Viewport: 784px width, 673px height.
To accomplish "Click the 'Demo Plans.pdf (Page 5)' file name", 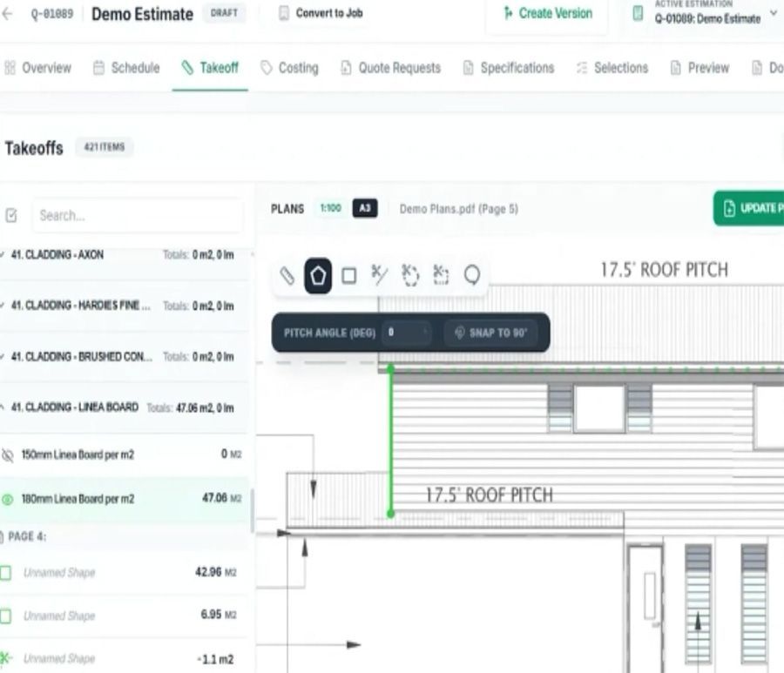I will click(x=458, y=209).
